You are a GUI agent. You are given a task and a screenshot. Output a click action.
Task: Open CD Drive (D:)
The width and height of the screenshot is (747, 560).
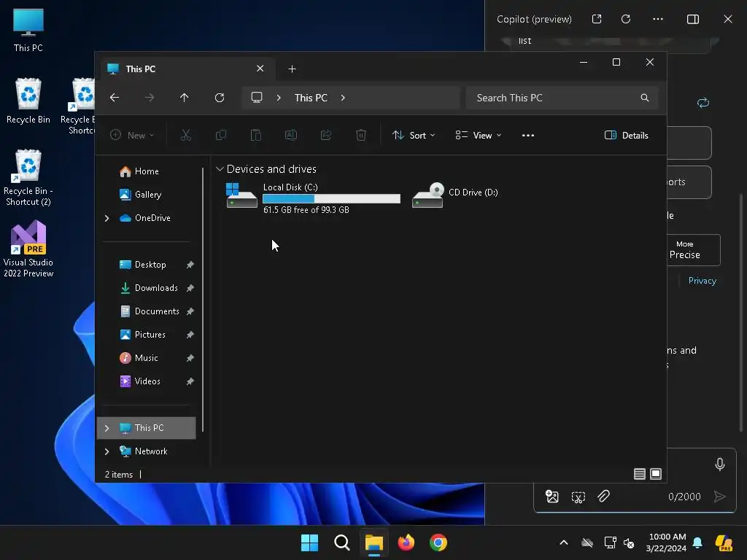pyautogui.click(x=455, y=195)
